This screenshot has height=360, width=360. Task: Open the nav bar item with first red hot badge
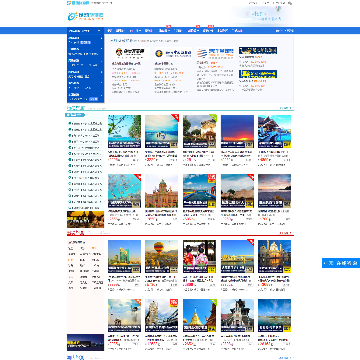[164, 31]
